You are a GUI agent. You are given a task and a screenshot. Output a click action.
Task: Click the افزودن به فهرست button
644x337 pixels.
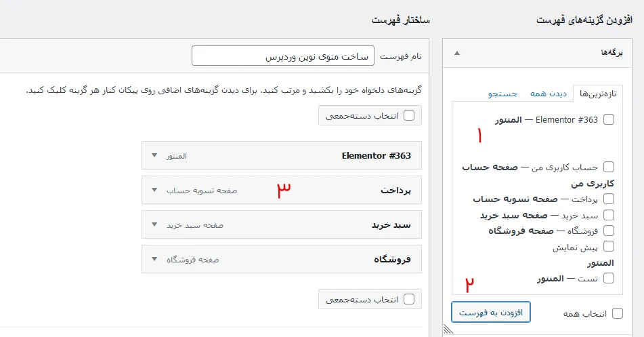(491, 313)
